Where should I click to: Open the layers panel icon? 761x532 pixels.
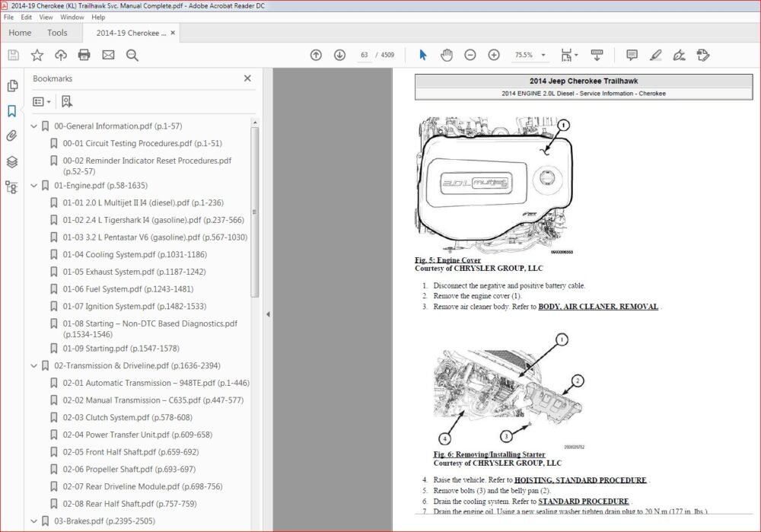12,161
